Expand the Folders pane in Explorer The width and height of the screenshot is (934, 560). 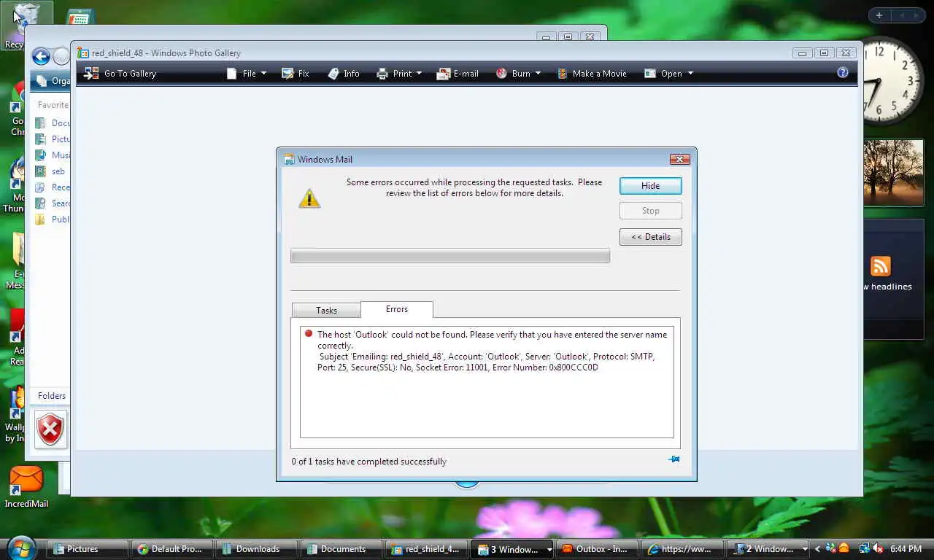coord(51,396)
